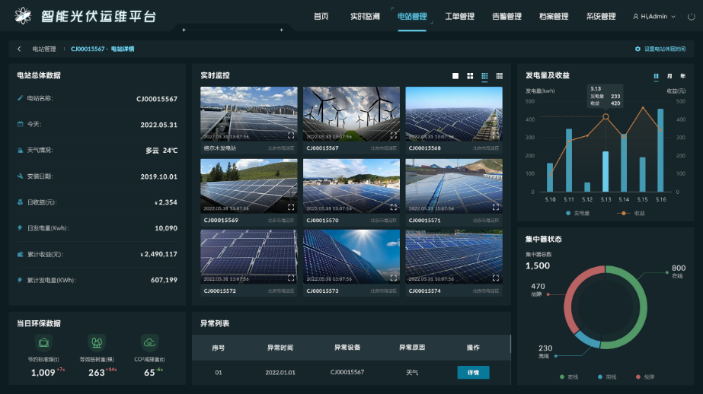This screenshot has width=703, height=394.
Task: Open the CJ00015567 wind turbine camera feed
Action: click(x=352, y=114)
